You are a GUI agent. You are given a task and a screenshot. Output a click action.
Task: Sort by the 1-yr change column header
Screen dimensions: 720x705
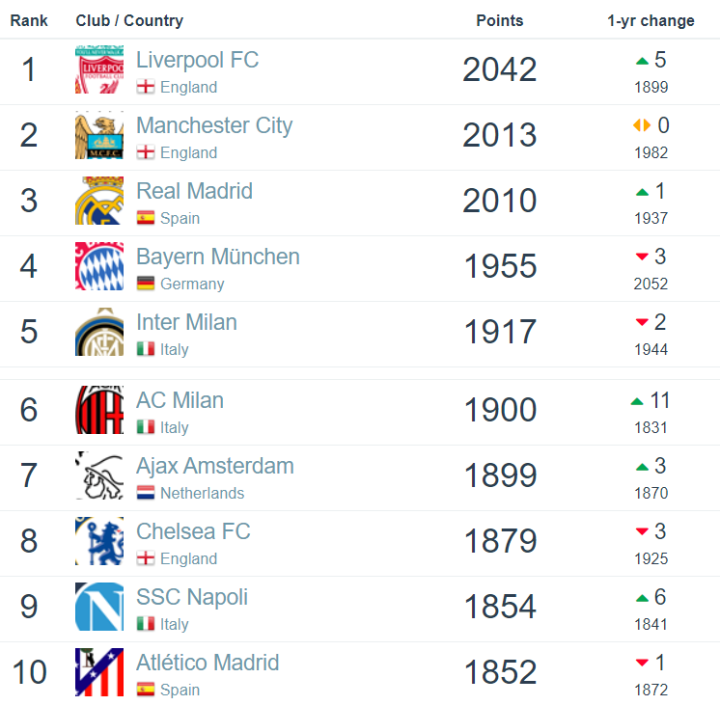tap(650, 20)
